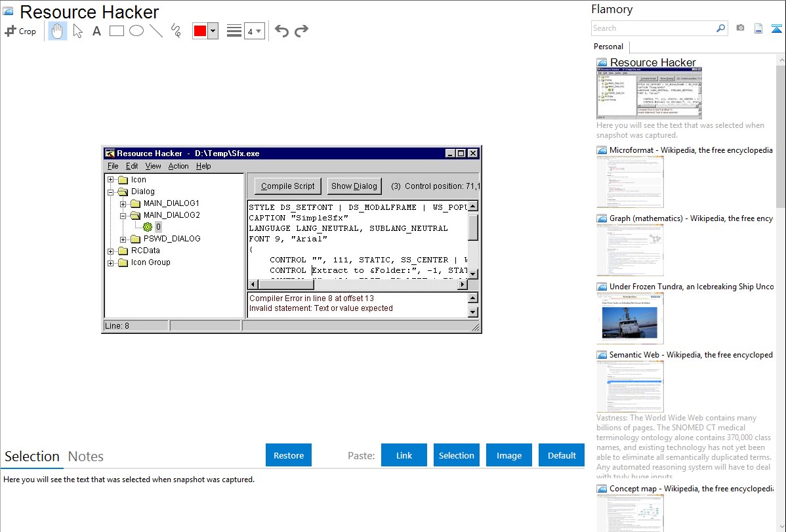Select the PSWD_DIALOG label in the tree

pyautogui.click(x=172, y=239)
